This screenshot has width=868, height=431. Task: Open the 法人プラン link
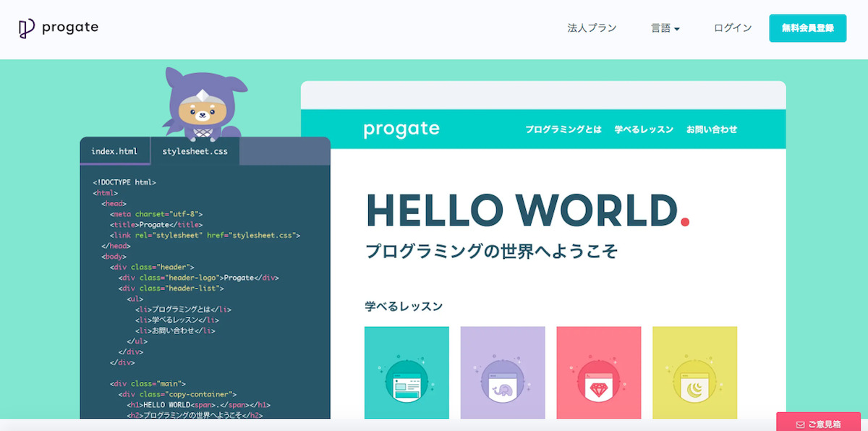pos(592,28)
